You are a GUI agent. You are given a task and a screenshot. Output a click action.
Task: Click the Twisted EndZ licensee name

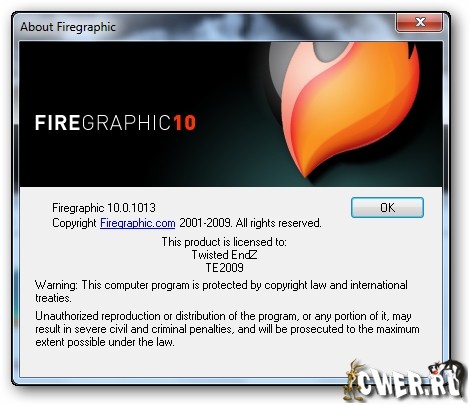tap(224, 255)
